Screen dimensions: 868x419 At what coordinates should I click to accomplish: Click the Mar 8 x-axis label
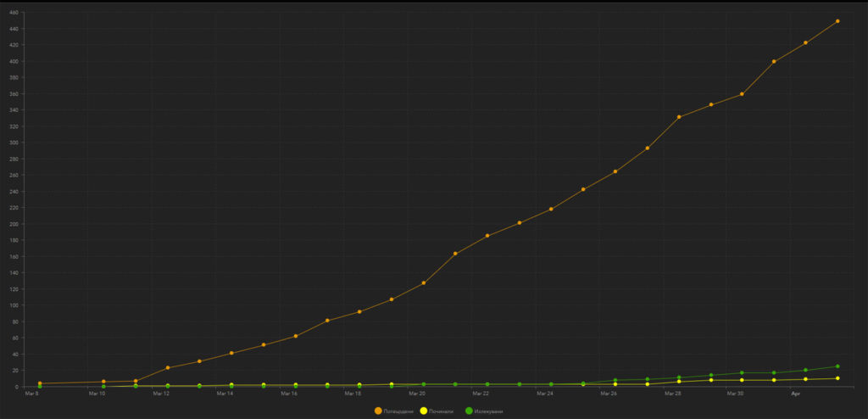(x=31, y=394)
